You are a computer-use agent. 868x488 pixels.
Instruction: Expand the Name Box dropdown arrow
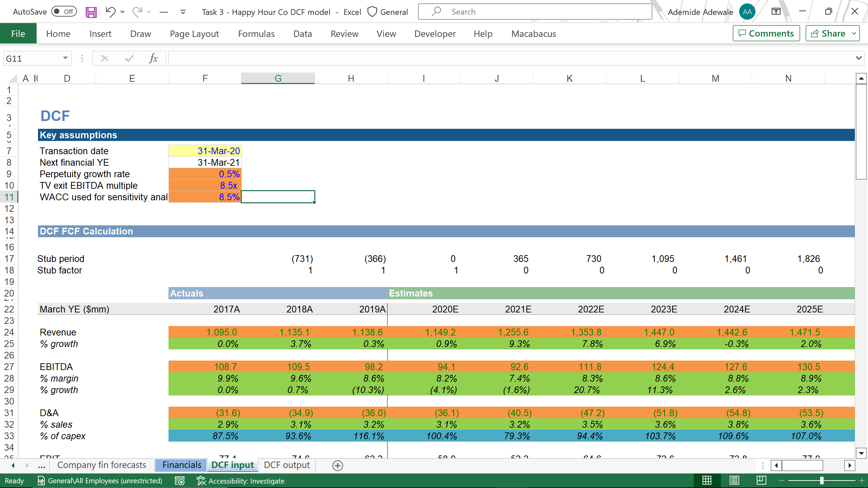click(65, 58)
